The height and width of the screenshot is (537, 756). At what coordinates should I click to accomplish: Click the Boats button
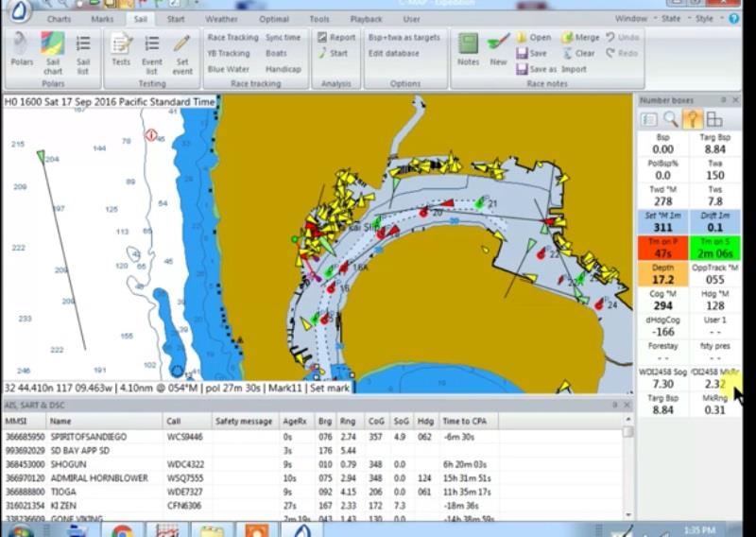pyautogui.click(x=276, y=53)
